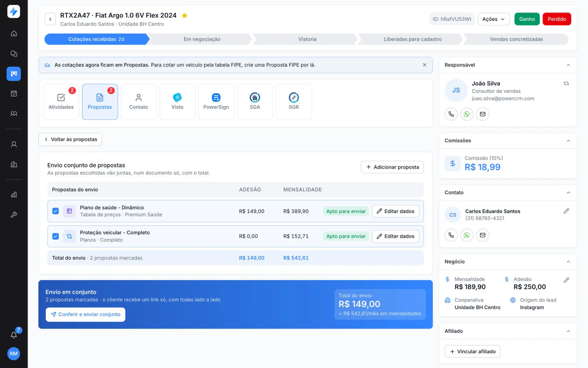Open the home icon in sidebar
The height and width of the screenshot is (368, 588).
(x=14, y=33)
